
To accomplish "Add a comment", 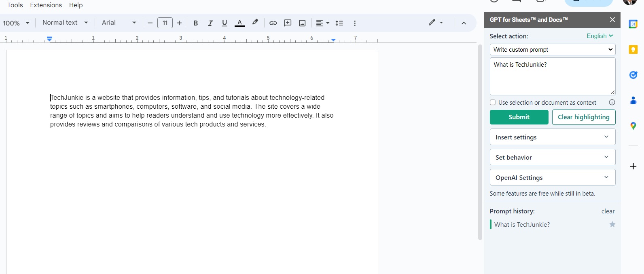I will [x=288, y=23].
